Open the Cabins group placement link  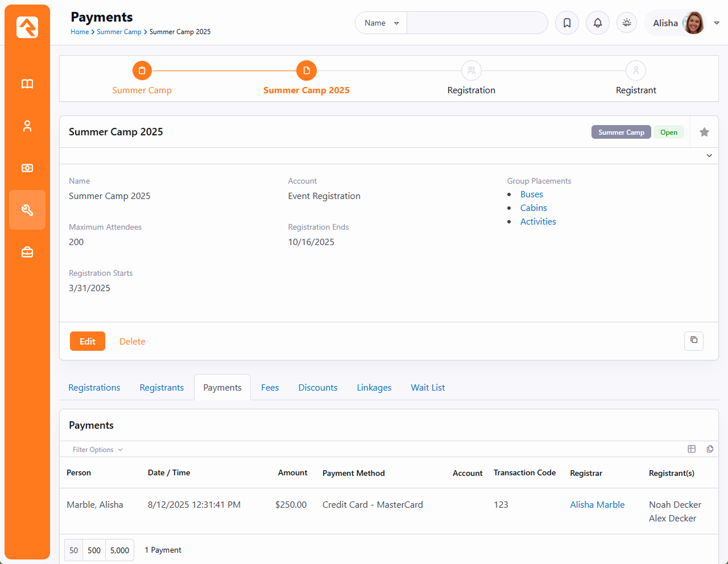(533, 208)
